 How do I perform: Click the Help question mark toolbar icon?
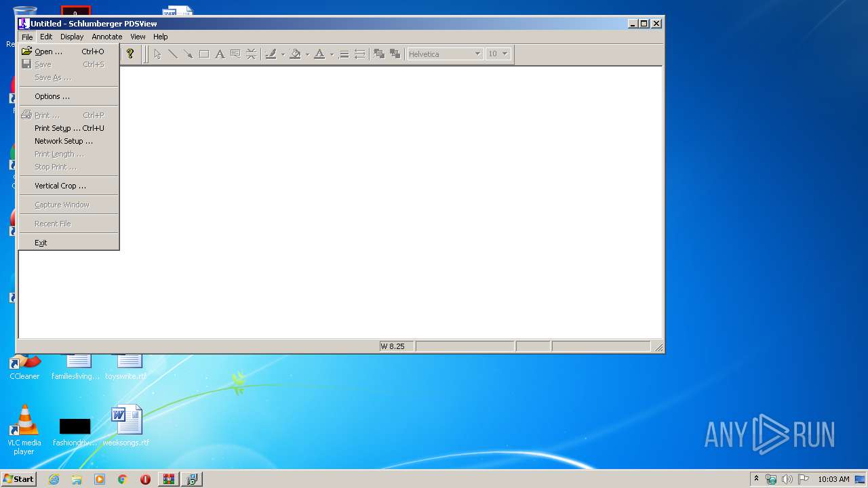130,54
